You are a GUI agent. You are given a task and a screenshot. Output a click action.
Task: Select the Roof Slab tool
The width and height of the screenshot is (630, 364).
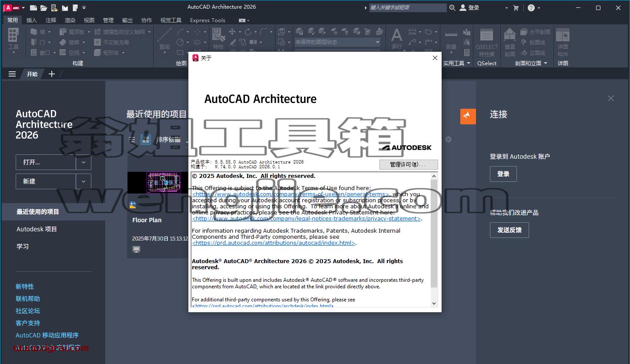pos(72,32)
